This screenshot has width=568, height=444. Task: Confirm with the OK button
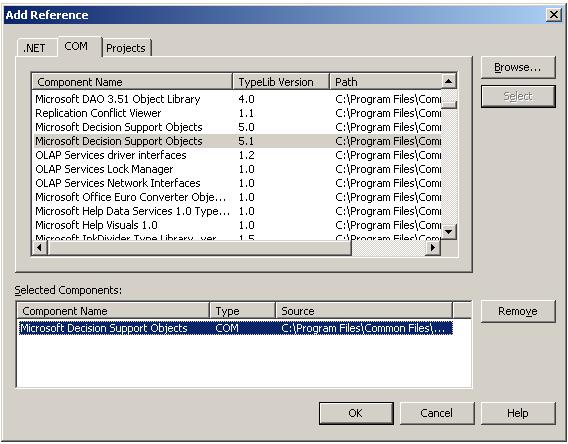pos(356,413)
